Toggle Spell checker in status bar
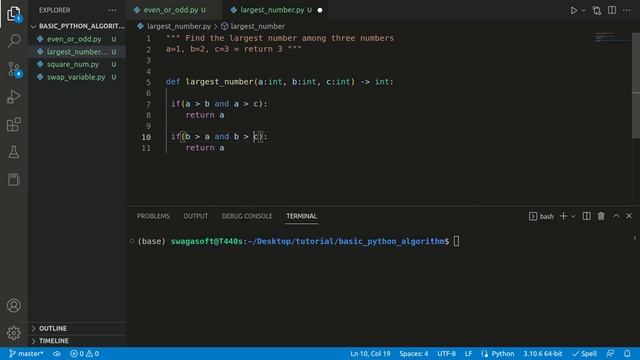The width and height of the screenshot is (640, 360). [584, 353]
